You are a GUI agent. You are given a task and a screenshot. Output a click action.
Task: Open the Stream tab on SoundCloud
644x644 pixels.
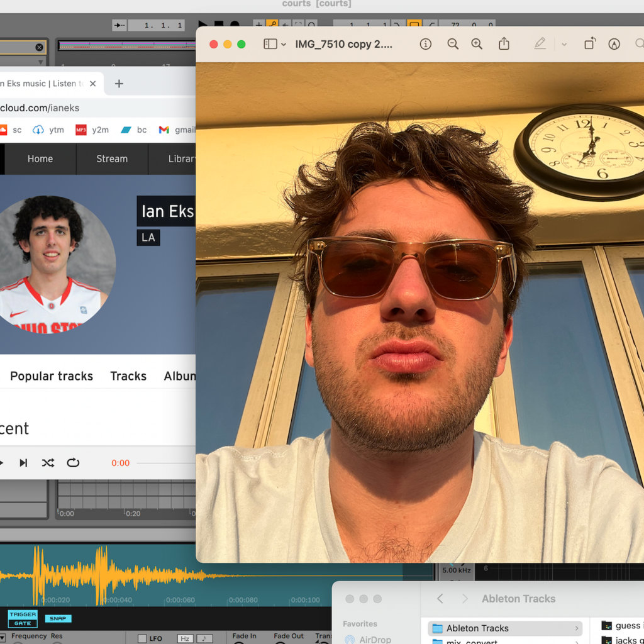tap(112, 159)
